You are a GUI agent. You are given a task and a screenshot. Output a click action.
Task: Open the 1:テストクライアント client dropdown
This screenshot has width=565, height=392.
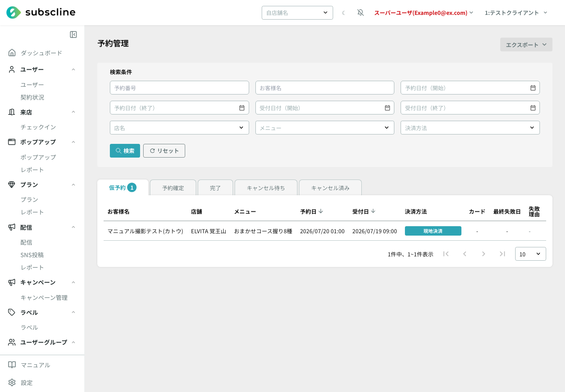tap(516, 13)
